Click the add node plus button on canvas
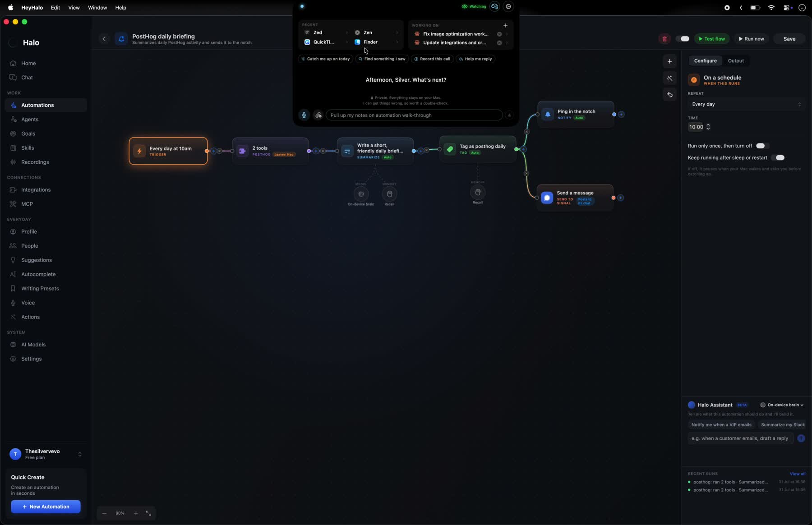Image resolution: width=812 pixels, height=525 pixels. tap(670, 61)
